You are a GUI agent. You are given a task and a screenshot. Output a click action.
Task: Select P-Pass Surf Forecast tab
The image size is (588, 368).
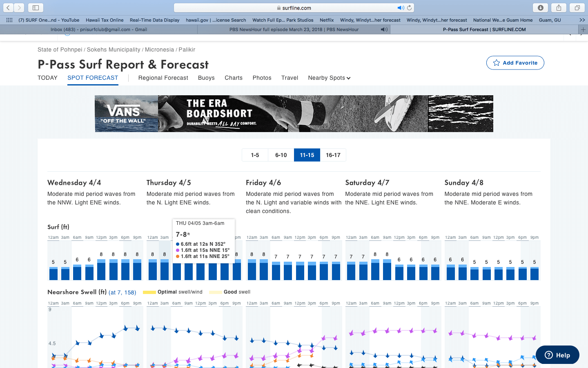(484, 29)
